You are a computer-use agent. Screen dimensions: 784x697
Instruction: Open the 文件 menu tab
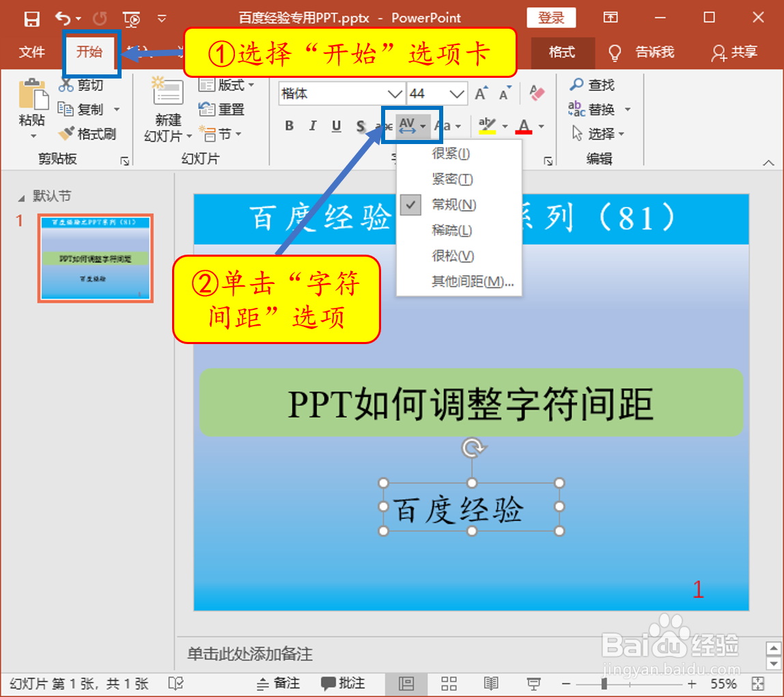(32, 51)
